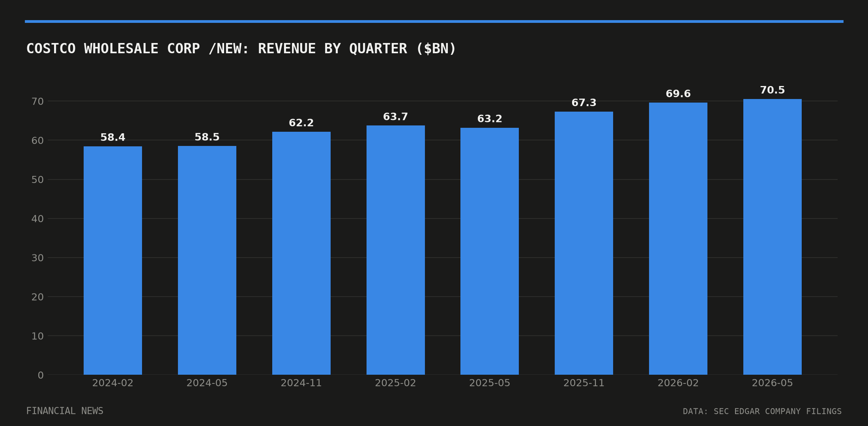This screenshot has height=426, width=868.
Task: Click the 2026-05 axis label
Action: coord(773,383)
